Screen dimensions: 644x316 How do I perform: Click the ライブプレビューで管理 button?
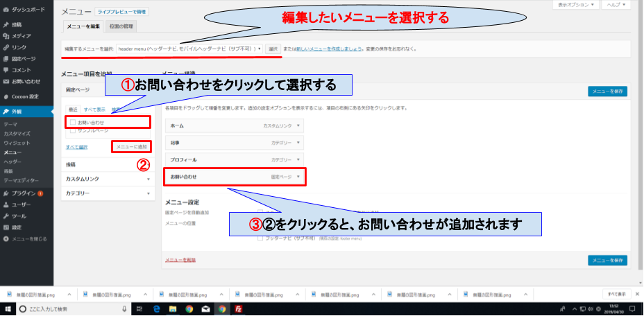click(121, 12)
